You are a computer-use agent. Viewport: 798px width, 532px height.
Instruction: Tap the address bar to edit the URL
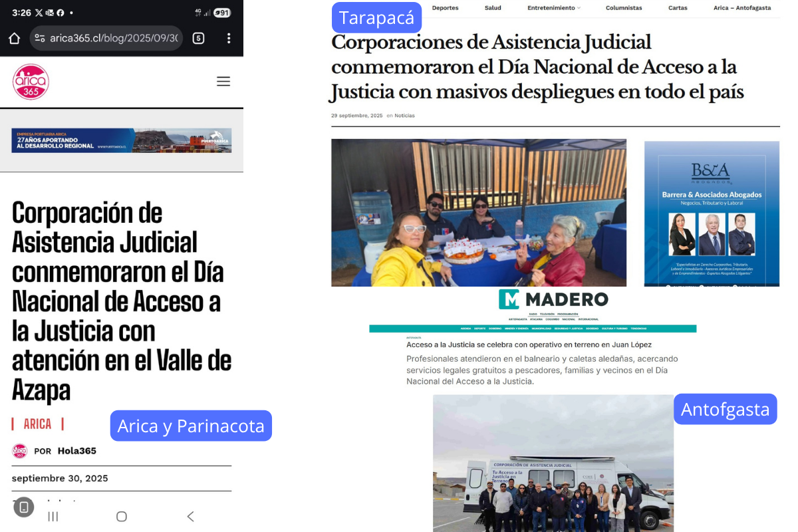click(113, 38)
